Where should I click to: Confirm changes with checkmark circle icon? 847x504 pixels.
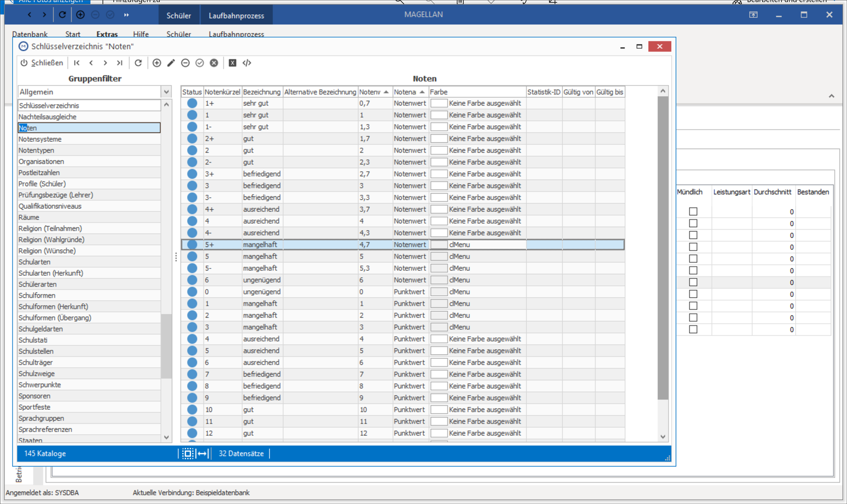point(199,63)
